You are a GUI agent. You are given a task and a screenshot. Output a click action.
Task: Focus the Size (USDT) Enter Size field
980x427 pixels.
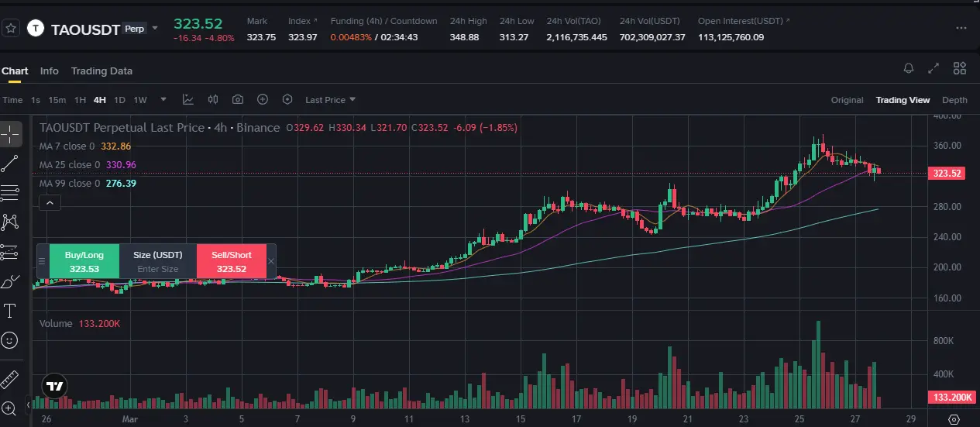pos(158,269)
